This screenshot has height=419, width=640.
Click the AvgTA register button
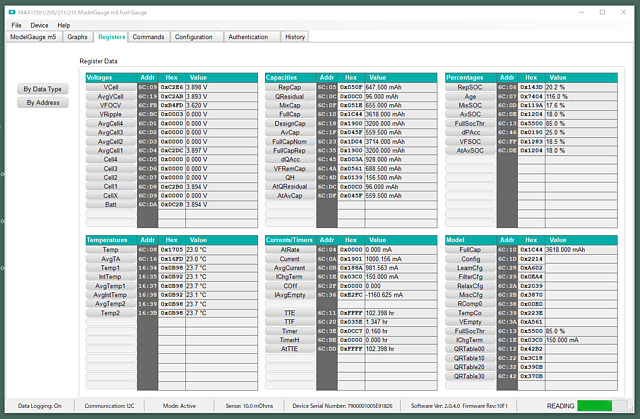[111, 259]
